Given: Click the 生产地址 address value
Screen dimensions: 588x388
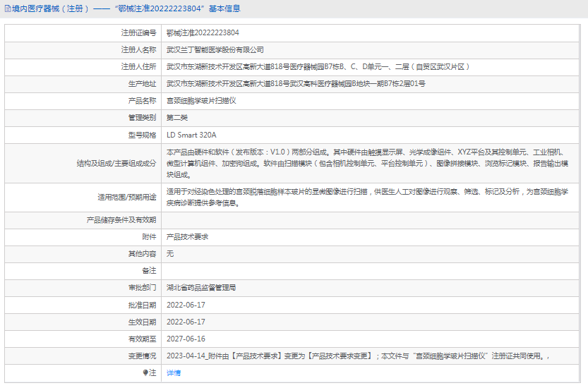Looking at the screenshot, I should 296,84.
